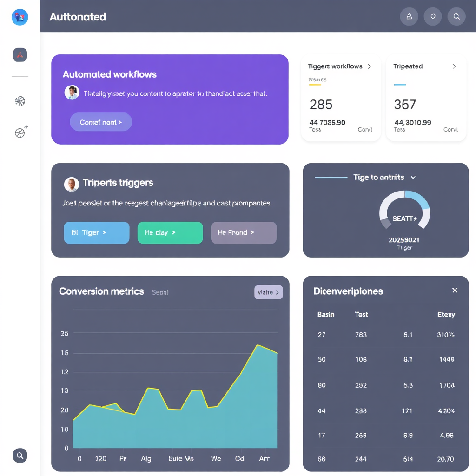Open the sidebar wheel icon
Viewport: 476px width, 476px height.
click(x=20, y=101)
